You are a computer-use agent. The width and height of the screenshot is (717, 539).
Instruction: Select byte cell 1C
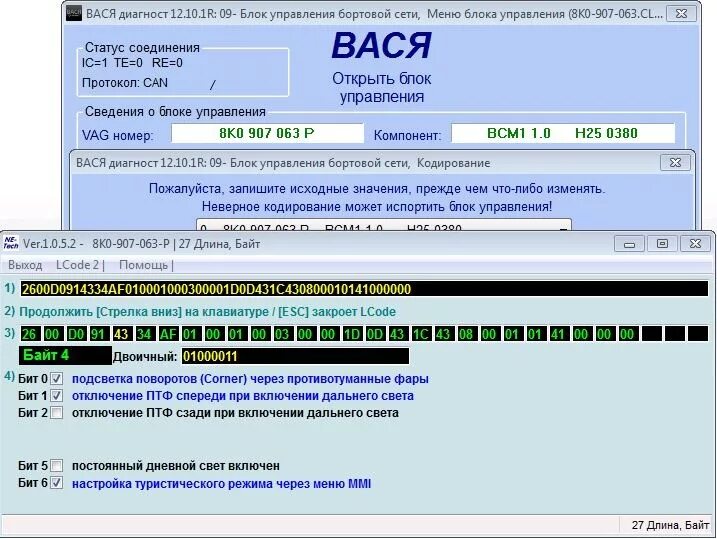point(420,334)
